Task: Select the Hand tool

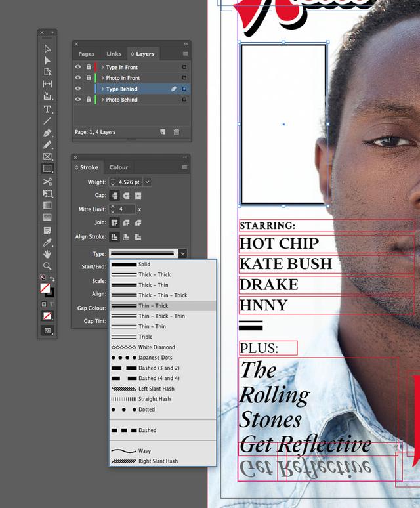Action: [47, 254]
